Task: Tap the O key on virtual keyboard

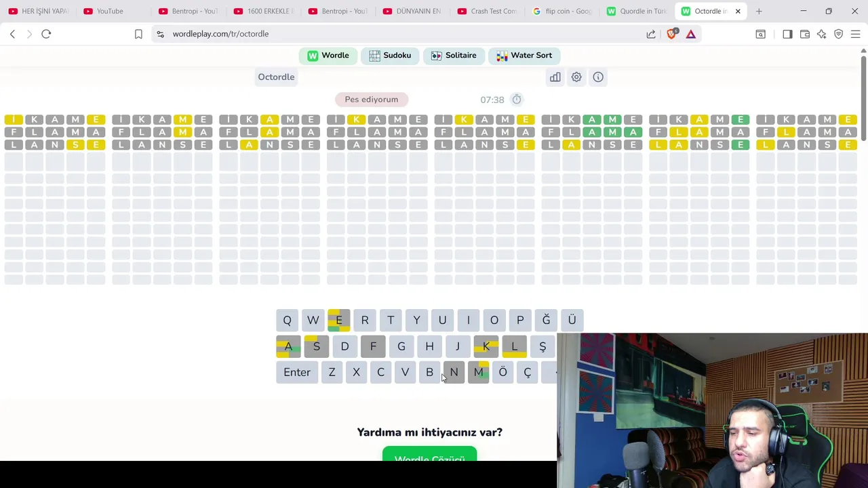Action: [x=494, y=320]
